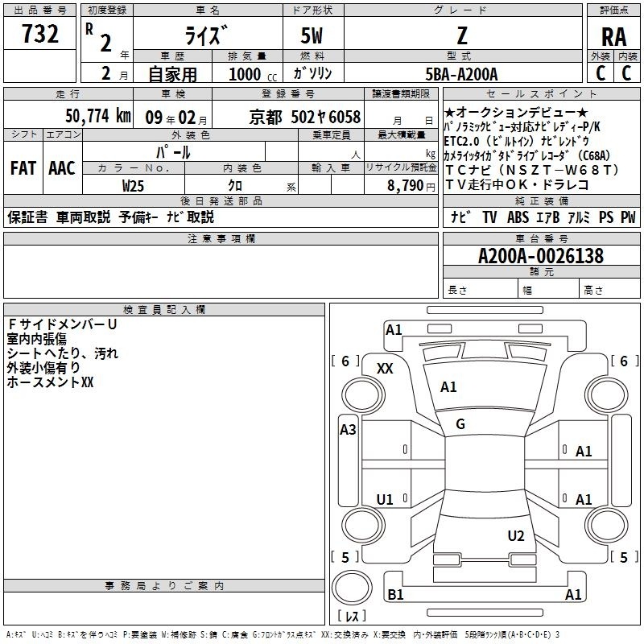Click the registration number 京都 502ヤ6058
Image resolution: width=644 pixels, height=644 pixels.
point(305,116)
